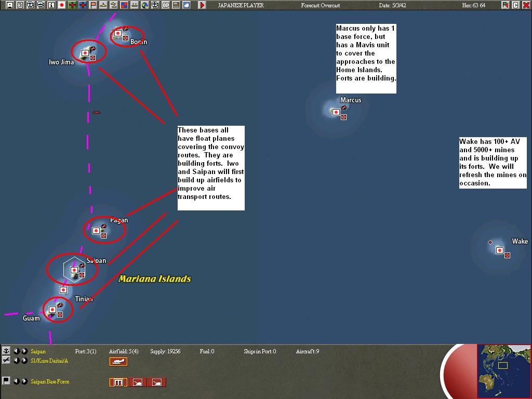The width and height of the screenshot is (532, 399).
Task: Click the Japanese red sun flag icon
Action: [62, 5]
